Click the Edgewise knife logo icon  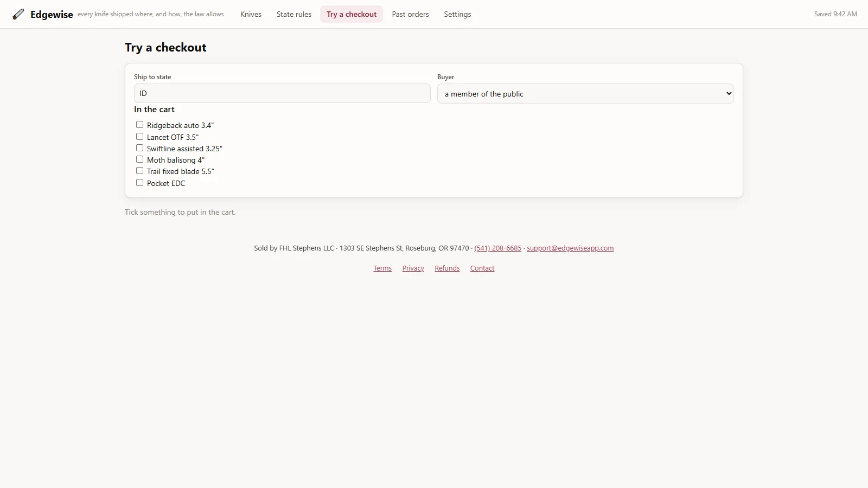(x=18, y=14)
